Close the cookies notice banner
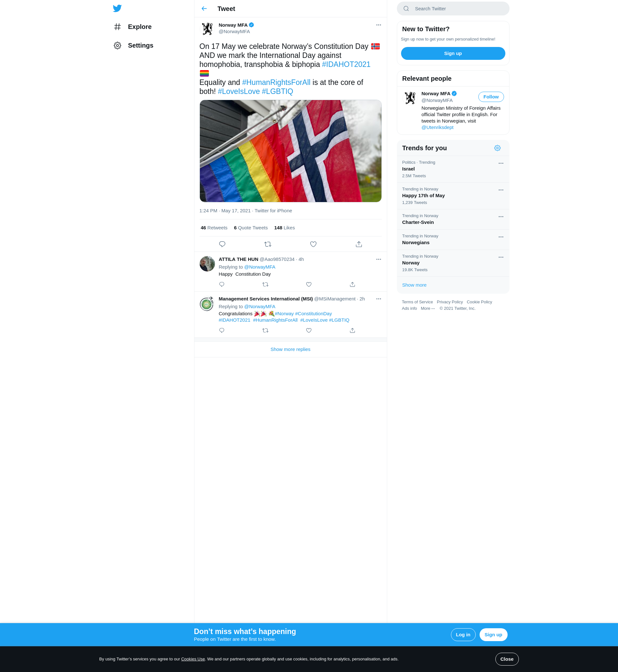Viewport: 618px width, 672px height. 506,659
